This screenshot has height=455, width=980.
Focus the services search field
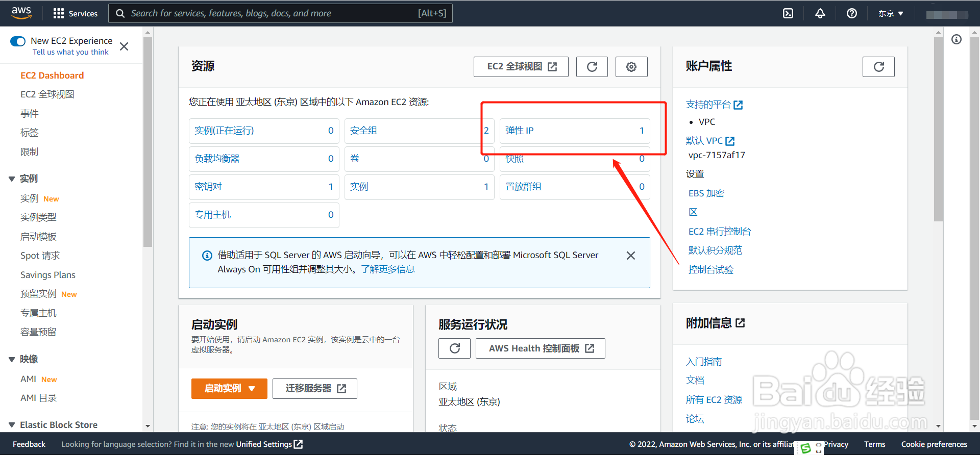pyautogui.click(x=280, y=13)
